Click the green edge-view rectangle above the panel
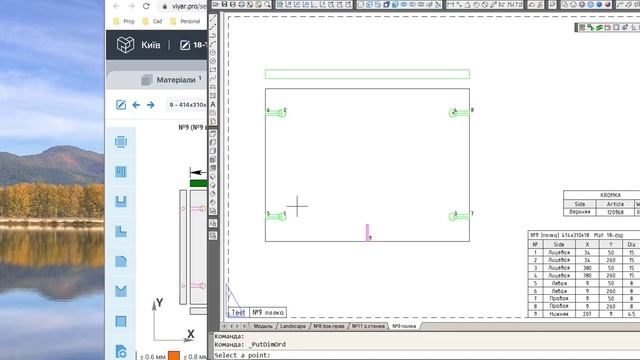The width and height of the screenshot is (640, 360). pyautogui.click(x=367, y=74)
